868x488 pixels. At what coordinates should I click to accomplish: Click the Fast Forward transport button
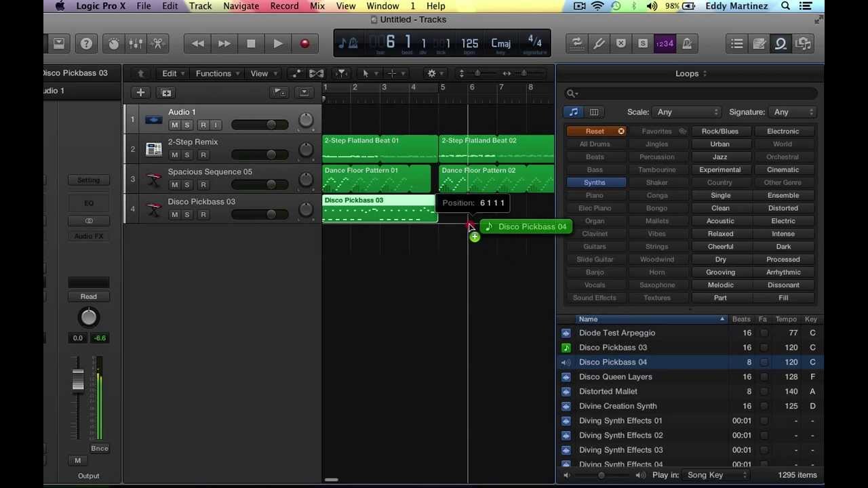(x=224, y=43)
